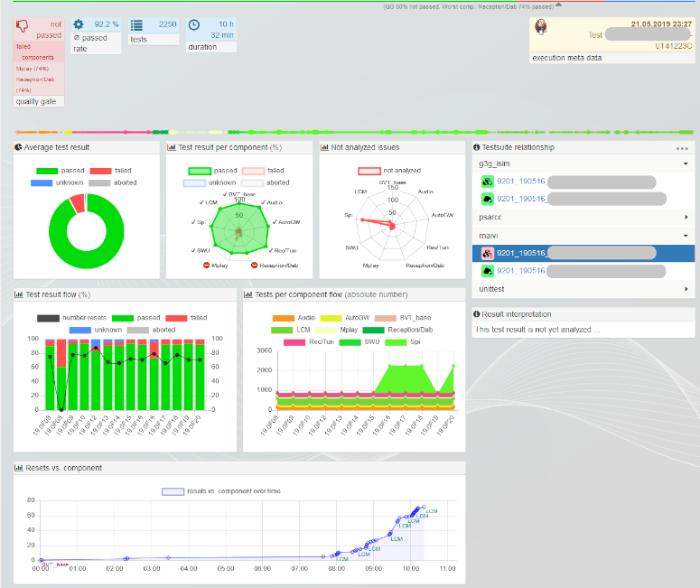This screenshot has width=700, height=588.
Task: Toggle 'failed' legend in Average test result chart
Action: point(99,171)
